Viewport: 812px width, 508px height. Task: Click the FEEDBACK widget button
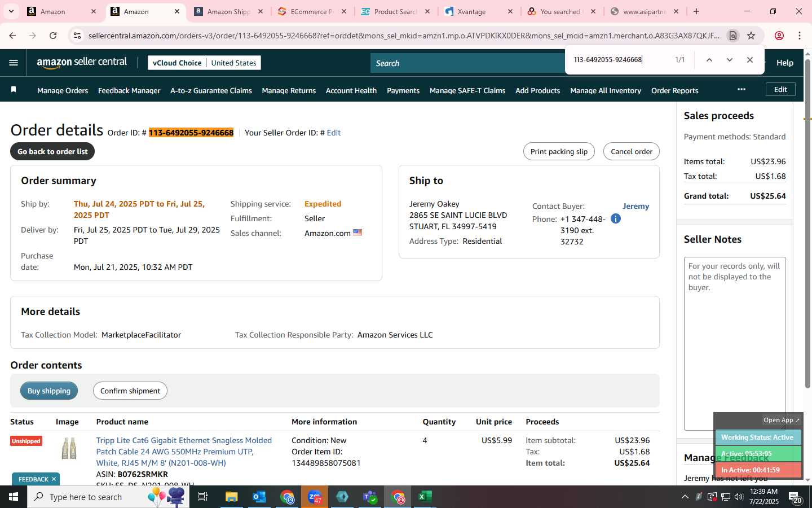tap(33, 479)
